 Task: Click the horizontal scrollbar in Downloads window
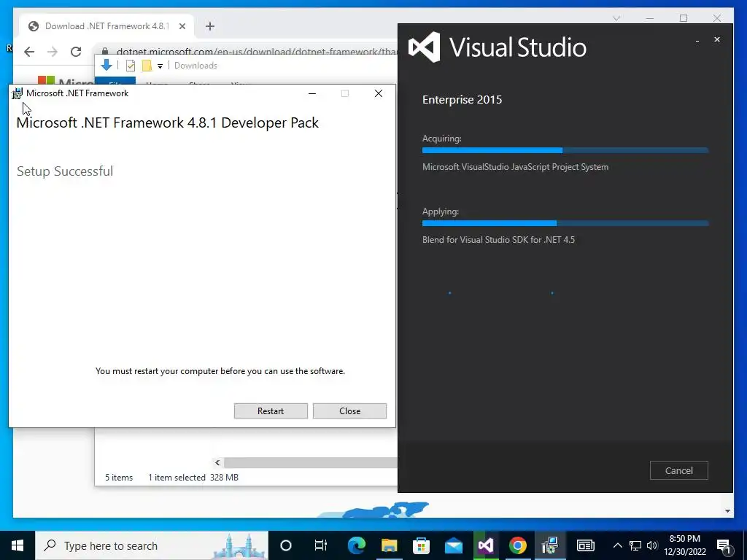pyautogui.click(x=310, y=462)
